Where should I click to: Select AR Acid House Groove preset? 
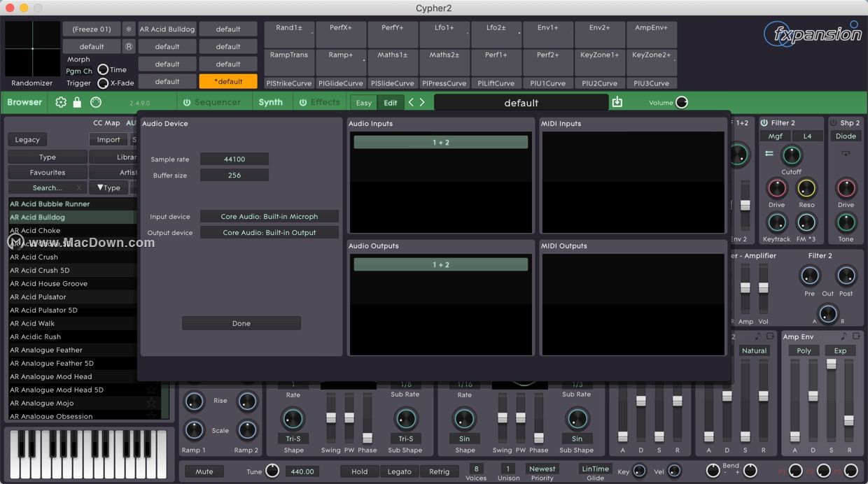[48, 283]
